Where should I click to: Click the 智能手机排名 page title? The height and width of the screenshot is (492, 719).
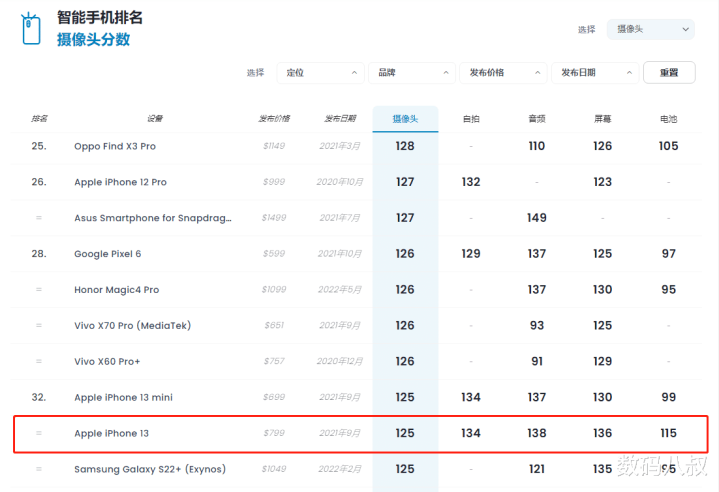100,17
